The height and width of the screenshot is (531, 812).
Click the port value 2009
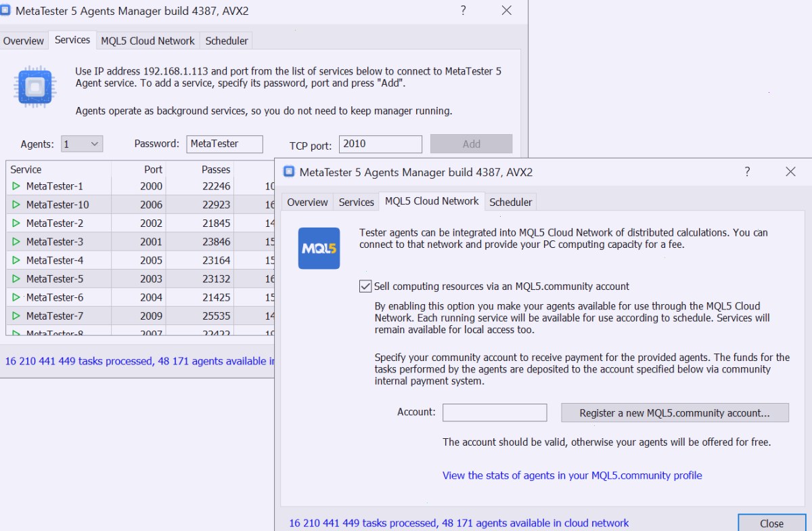pyautogui.click(x=151, y=316)
